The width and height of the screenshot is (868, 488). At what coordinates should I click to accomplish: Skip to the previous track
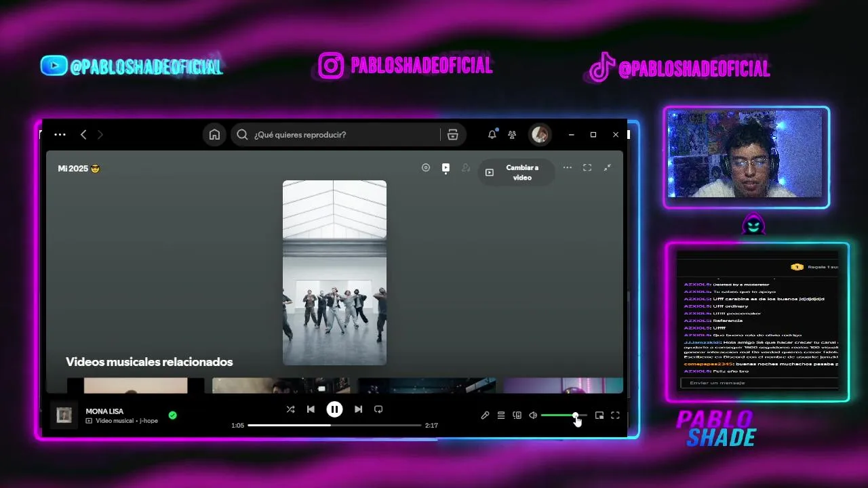pos(311,409)
